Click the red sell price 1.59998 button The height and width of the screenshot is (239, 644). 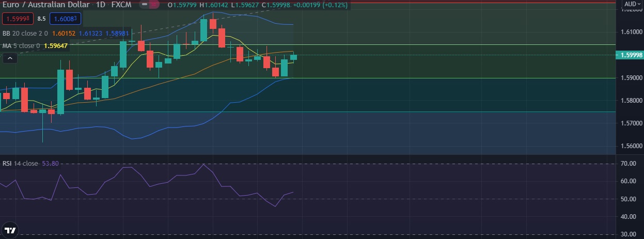[18, 19]
